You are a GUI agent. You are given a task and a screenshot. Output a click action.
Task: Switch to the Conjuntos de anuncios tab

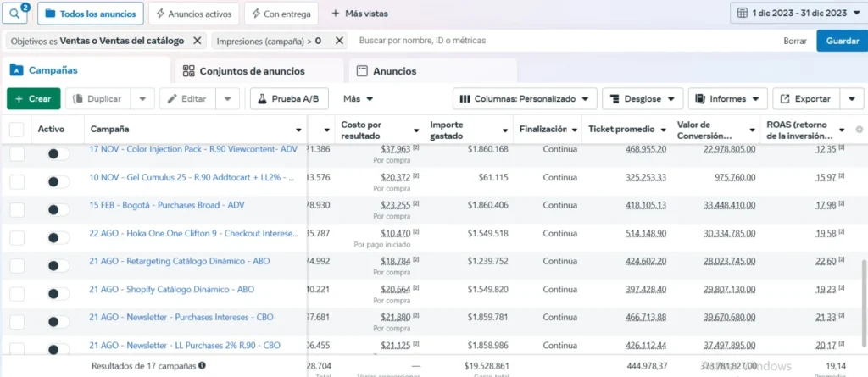(x=253, y=71)
